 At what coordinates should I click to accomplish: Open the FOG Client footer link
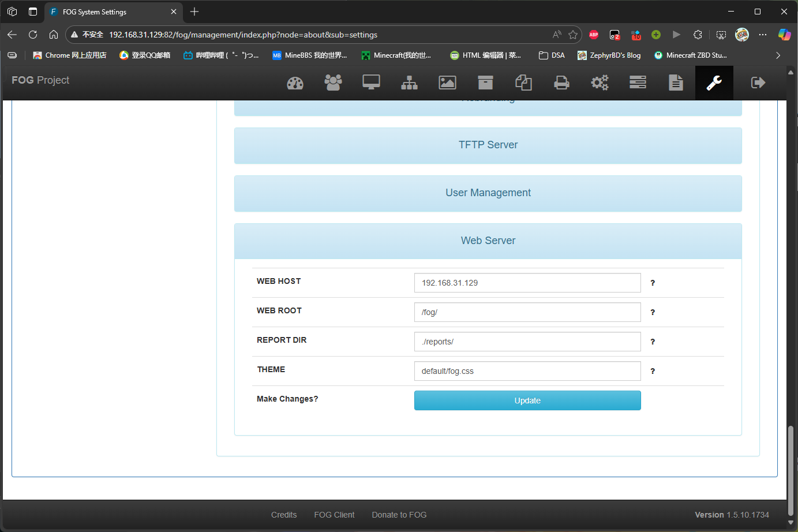(x=334, y=515)
